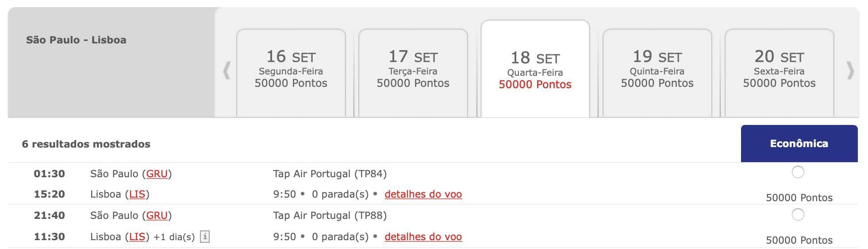
Task: Open detalhes do voo for TP84
Action: pos(423,194)
